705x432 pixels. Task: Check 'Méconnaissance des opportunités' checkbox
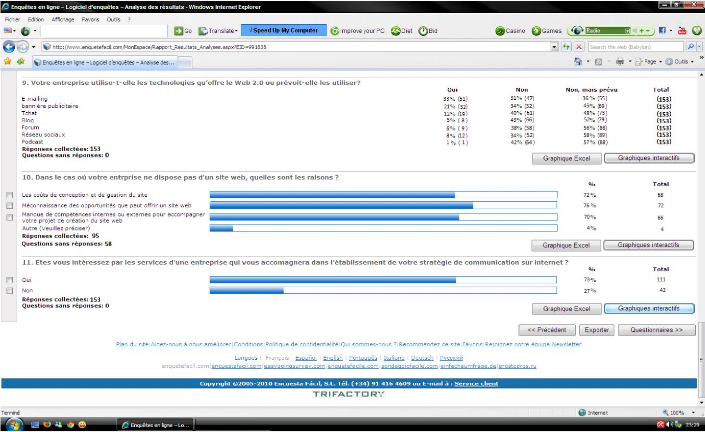9,205
